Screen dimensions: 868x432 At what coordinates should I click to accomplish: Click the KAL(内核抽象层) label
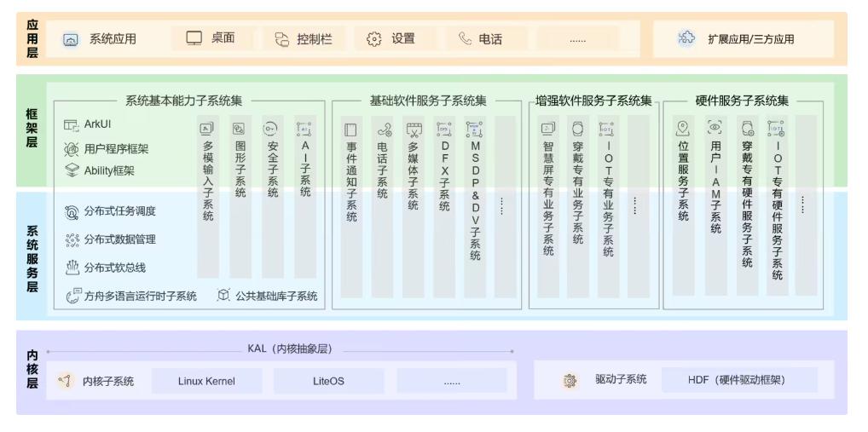(x=290, y=349)
